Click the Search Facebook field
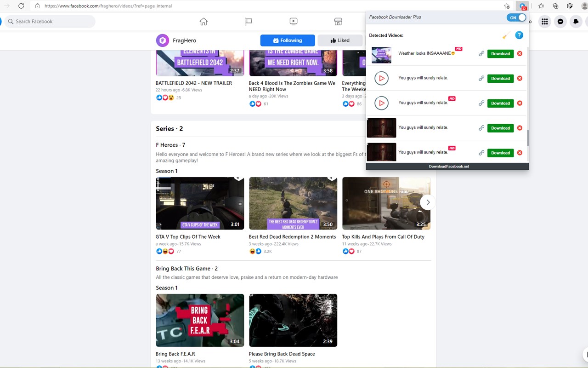The height and width of the screenshot is (368, 588). [x=50, y=22]
